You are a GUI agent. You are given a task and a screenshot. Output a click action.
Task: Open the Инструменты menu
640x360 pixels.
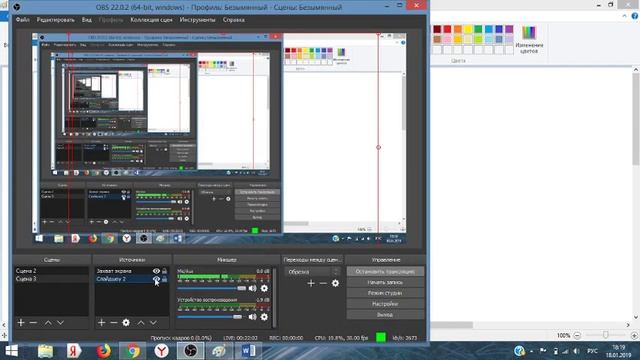198,20
